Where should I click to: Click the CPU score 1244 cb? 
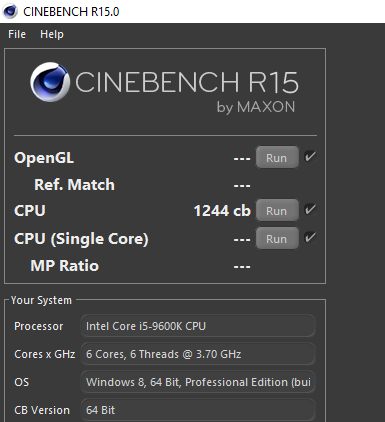(222, 211)
